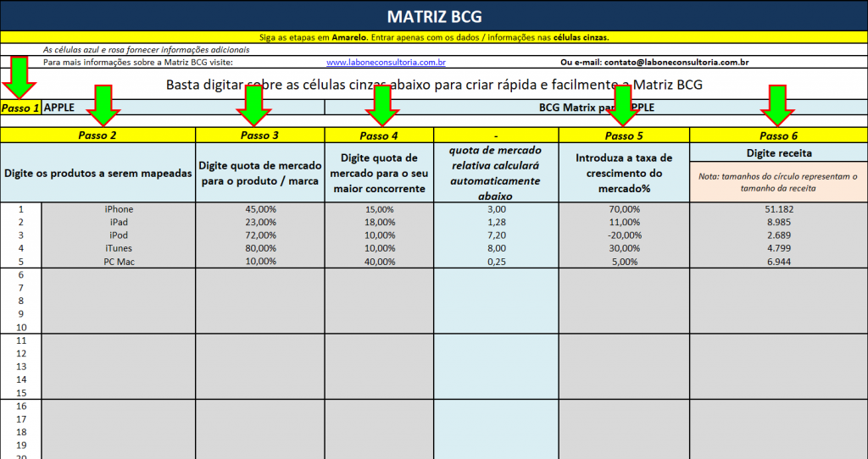Click the 15,00% competitor share cell
This screenshot has width=868, height=459.
coord(379,209)
